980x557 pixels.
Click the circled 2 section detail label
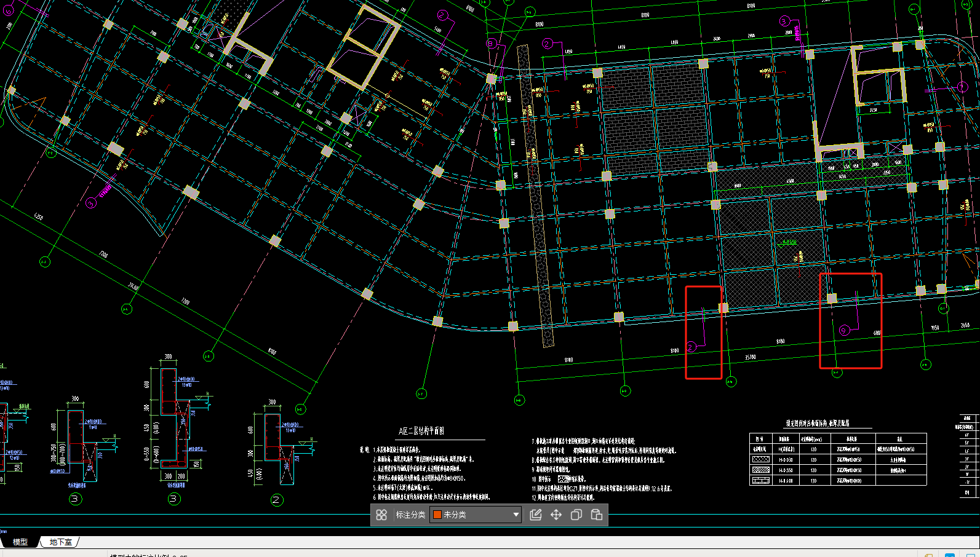pos(277,500)
